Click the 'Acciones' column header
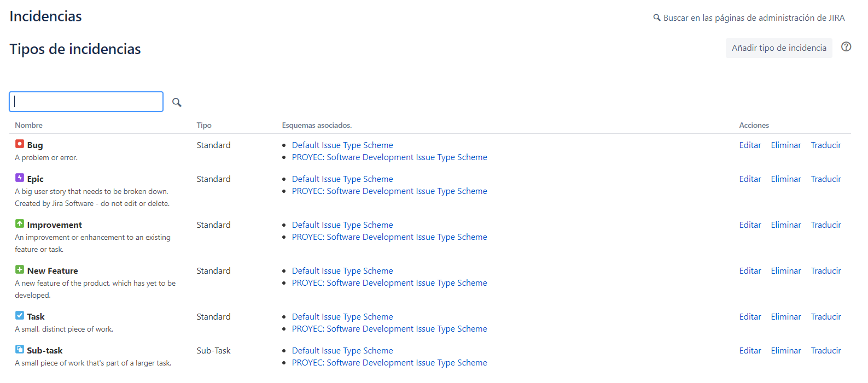The height and width of the screenshot is (383, 868). 754,125
